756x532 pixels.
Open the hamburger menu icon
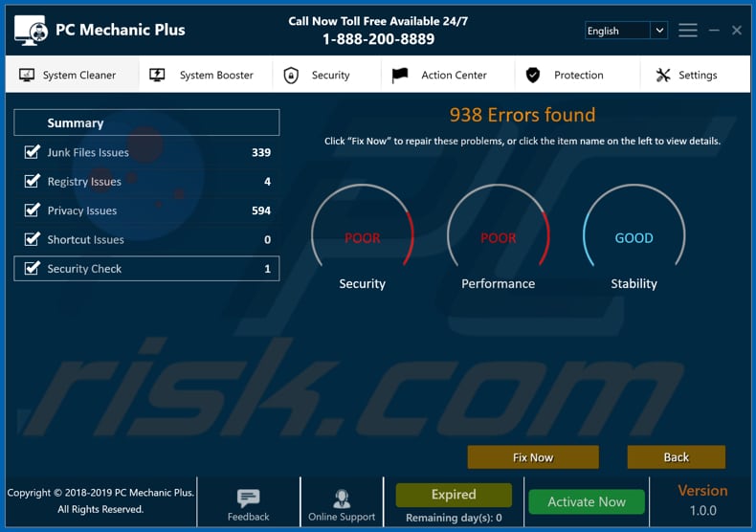(x=687, y=31)
